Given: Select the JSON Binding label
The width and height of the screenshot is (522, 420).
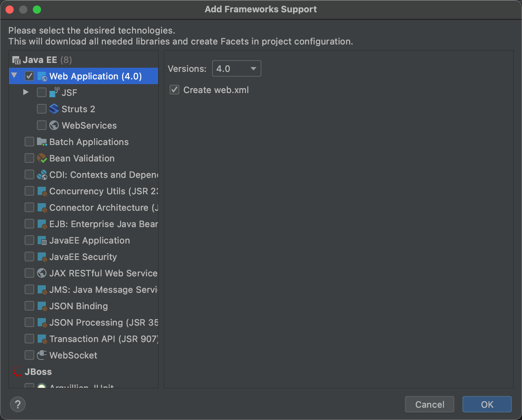Looking at the screenshot, I should click(x=79, y=306).
